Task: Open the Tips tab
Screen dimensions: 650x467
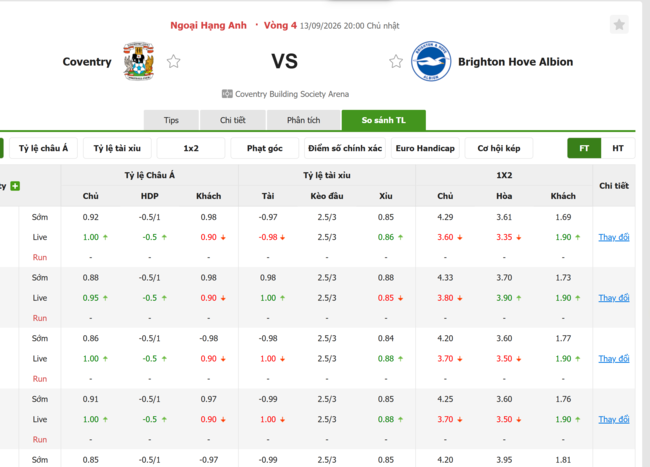Action: click(171, 120)
